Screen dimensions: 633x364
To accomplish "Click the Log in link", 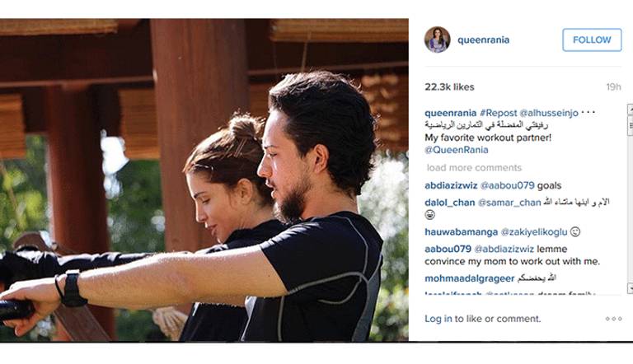I will pyautogui.click(x=438, y=319).
